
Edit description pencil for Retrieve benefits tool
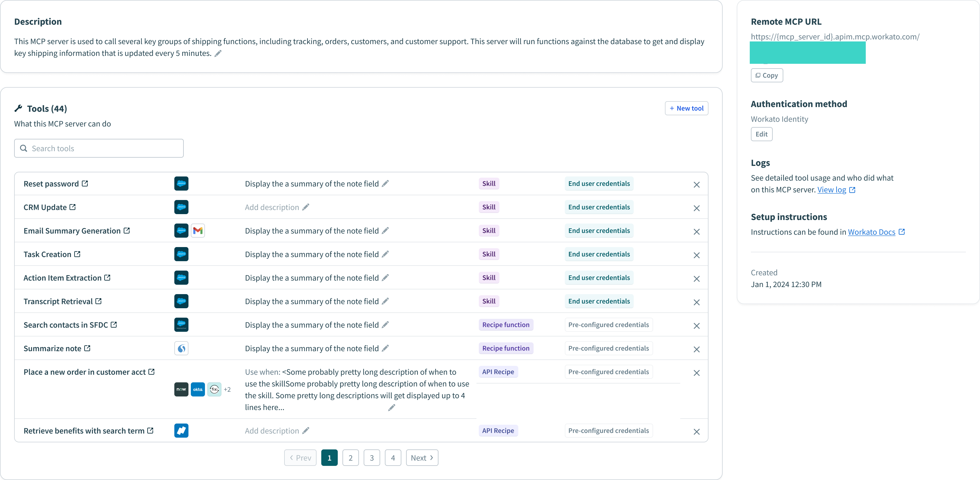(x=306, y=431)
